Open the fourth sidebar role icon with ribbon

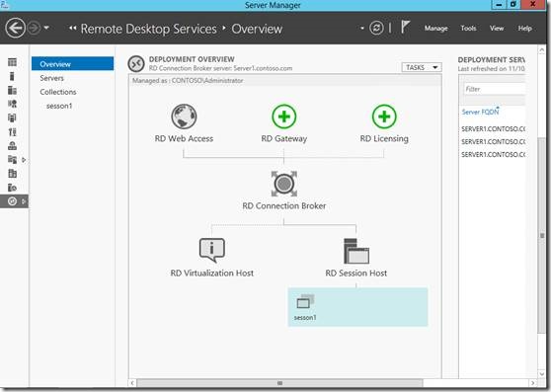(x=12, y=104)
